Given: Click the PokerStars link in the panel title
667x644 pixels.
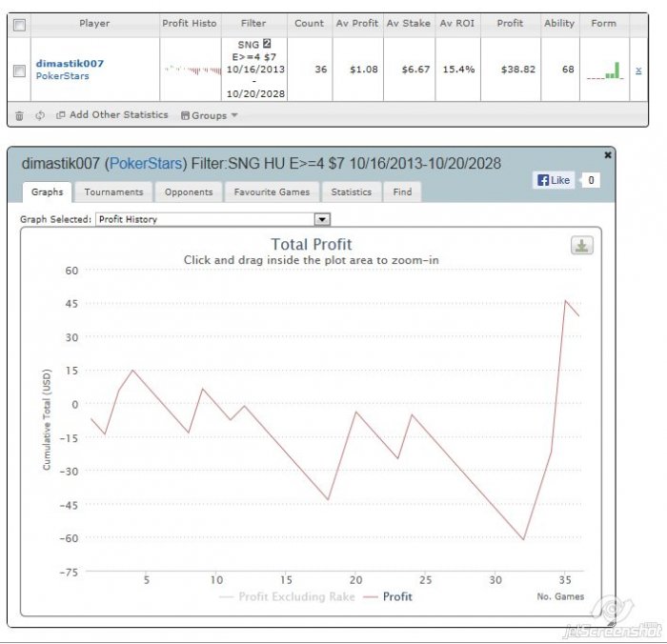Looking at the screenshot, I should pos(146,163).
